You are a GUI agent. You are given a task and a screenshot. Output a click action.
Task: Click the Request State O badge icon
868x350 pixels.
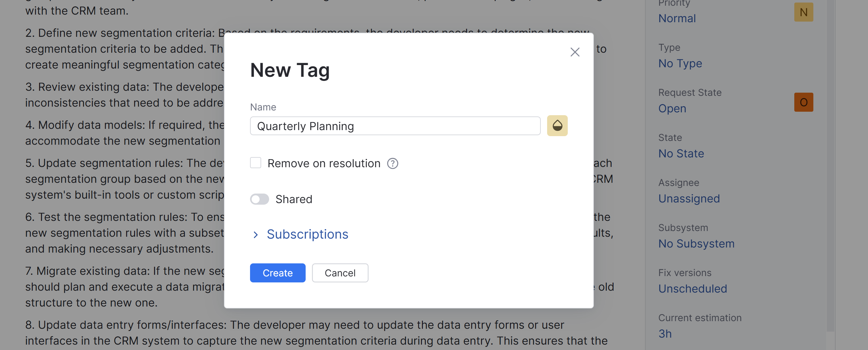point(803,102)
